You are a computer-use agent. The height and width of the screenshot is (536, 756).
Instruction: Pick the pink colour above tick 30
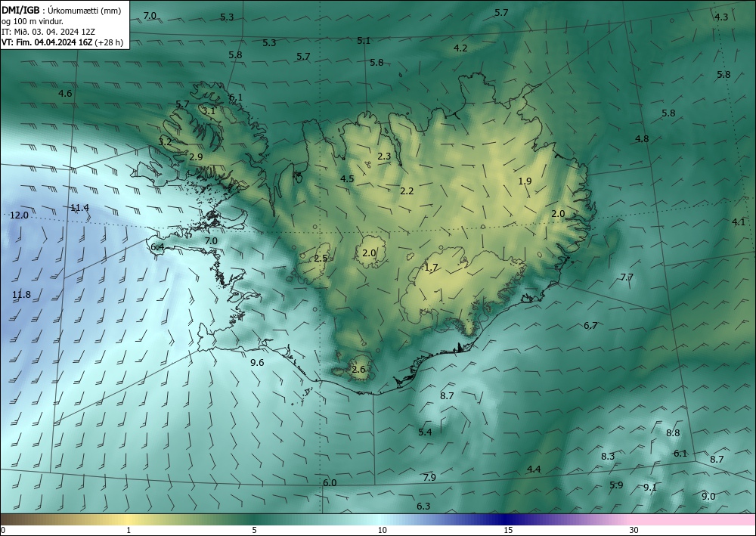coord(634,519)
